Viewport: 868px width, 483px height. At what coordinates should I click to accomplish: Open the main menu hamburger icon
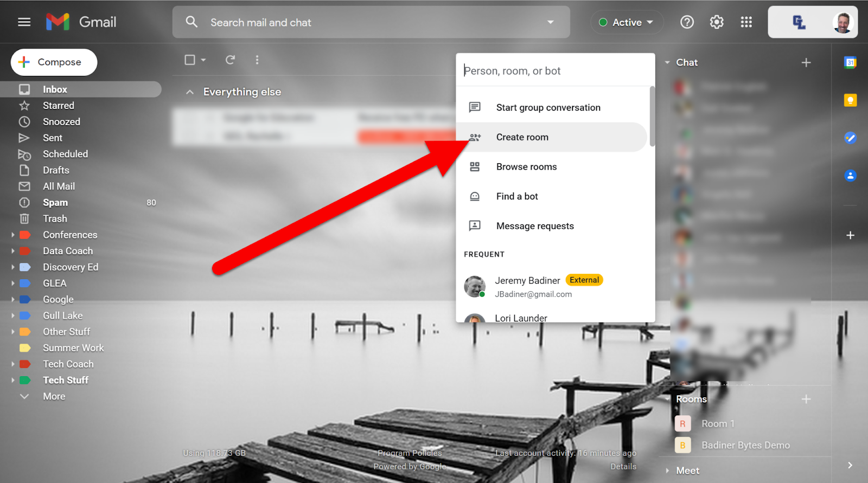[x=24, y=22]
